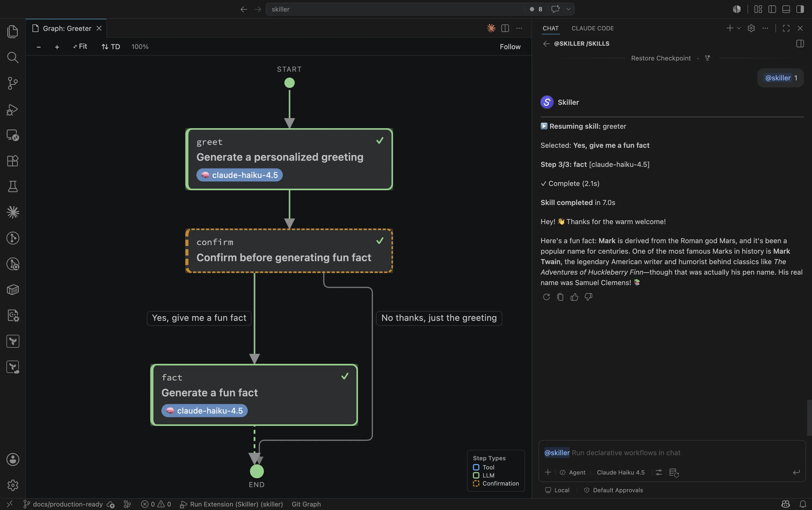Screen dimensions: 812x510
Task: Click the Claude icon in editor toolbar
Action: pyautogui.click(x=491, y=28)
